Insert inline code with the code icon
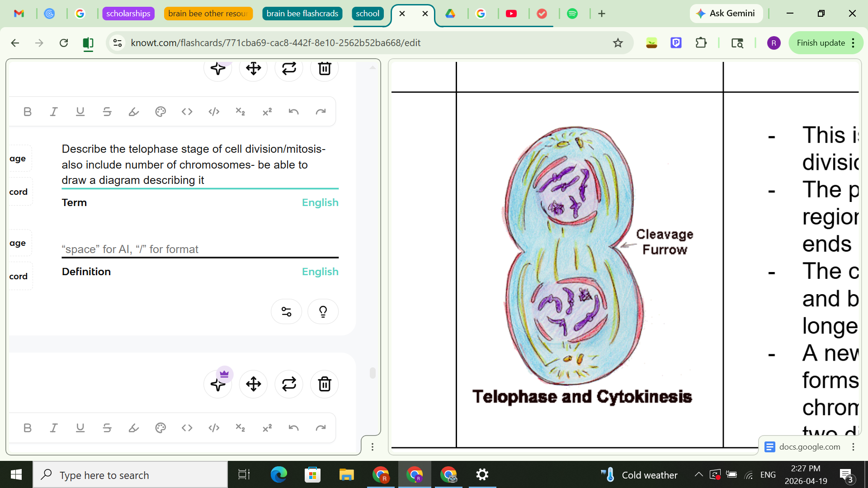The height and width of the screenshot is (488, 868). 187,112
